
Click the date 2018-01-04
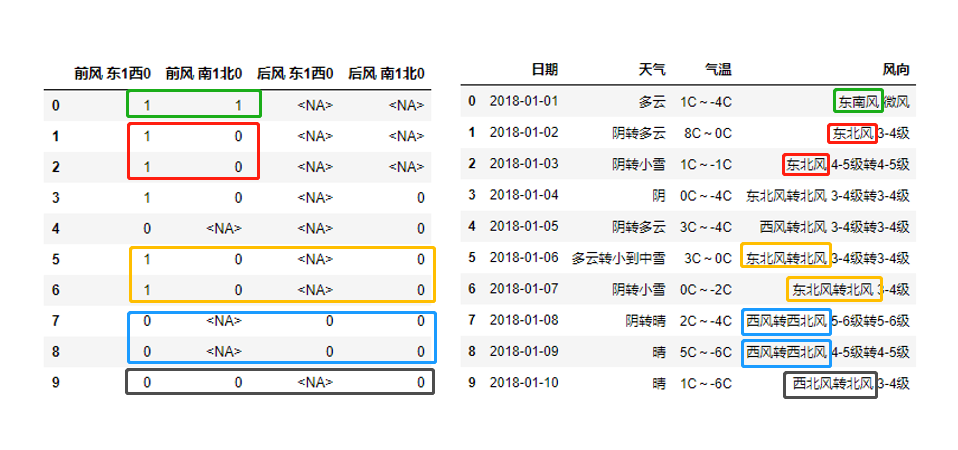pos(524,195)
